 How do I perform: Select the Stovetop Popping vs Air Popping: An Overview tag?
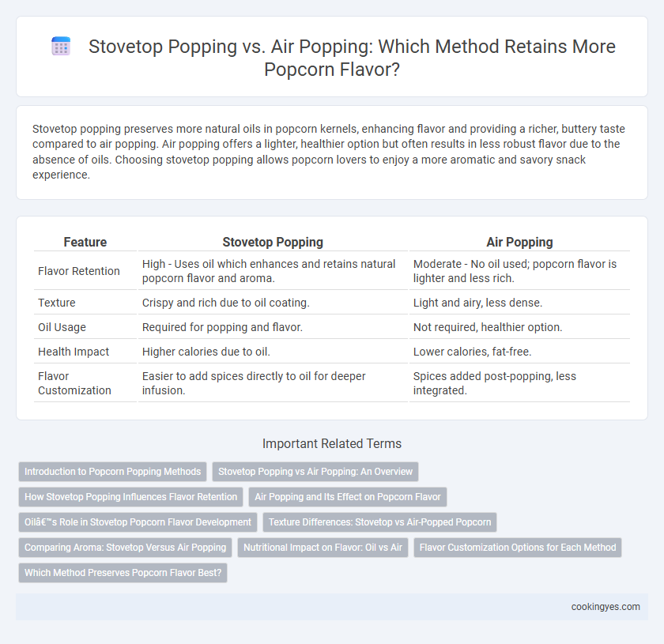(315, 472)
